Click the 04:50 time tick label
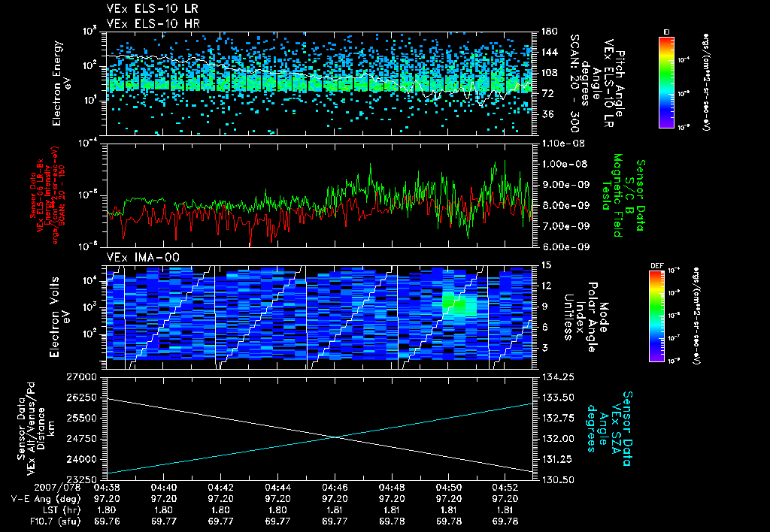770x532 pixels. (449, 488)
